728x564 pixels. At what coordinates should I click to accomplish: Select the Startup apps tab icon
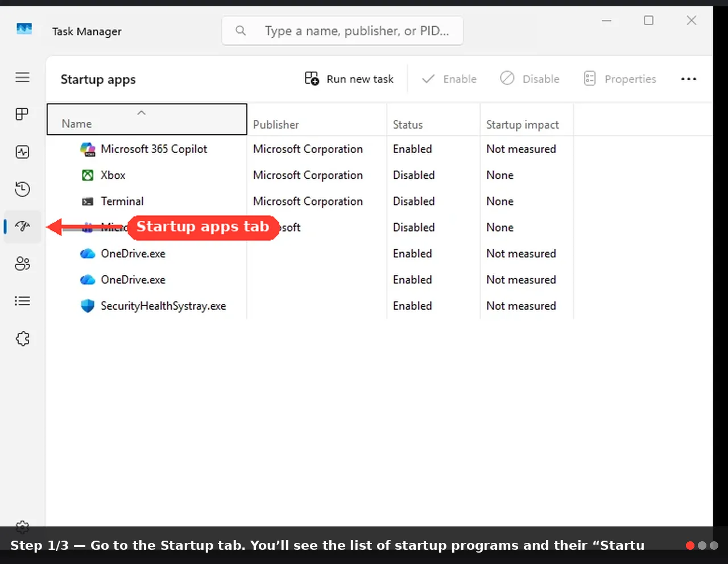[22, 227]
